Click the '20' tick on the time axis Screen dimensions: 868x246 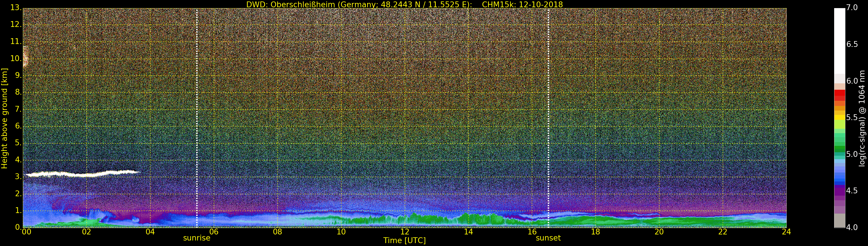coord(659,232)
